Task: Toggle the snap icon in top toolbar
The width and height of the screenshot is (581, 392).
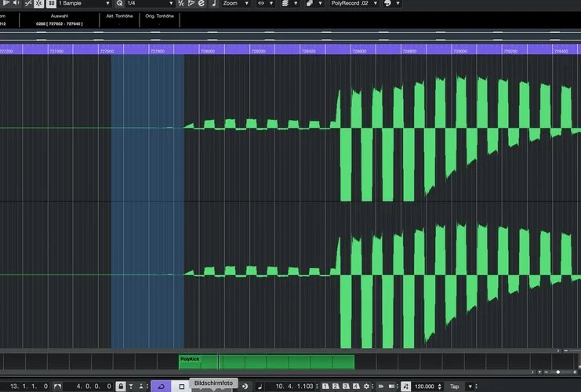Action: click(x=38, y=4)
